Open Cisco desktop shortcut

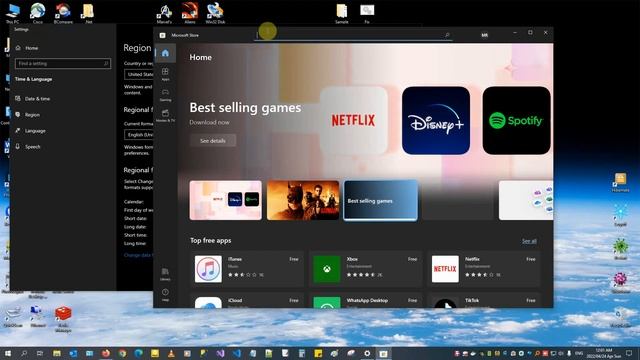(38, 13)
